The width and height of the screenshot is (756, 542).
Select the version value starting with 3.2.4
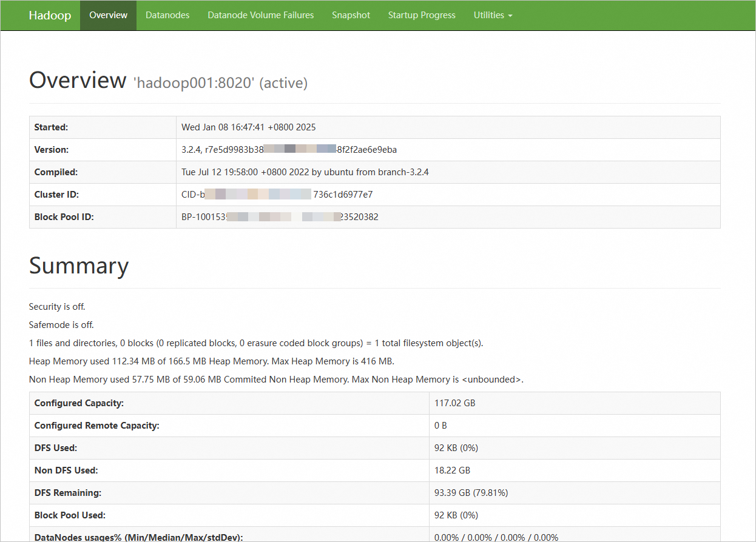tap(289, 150)
